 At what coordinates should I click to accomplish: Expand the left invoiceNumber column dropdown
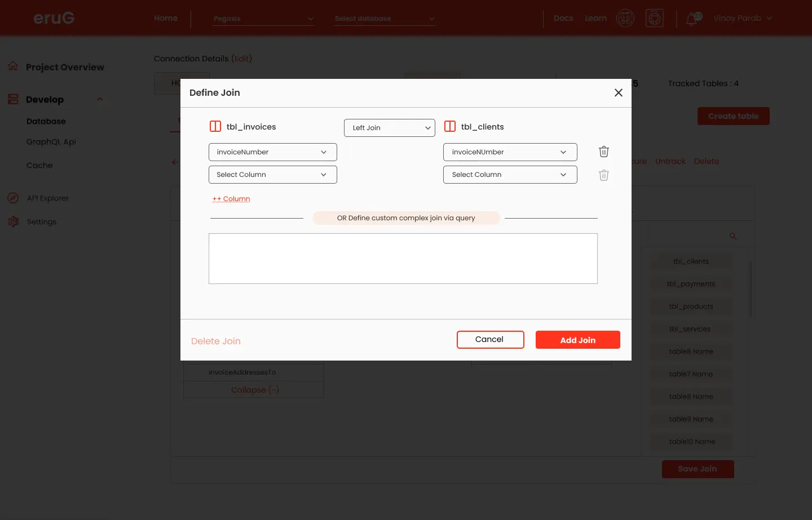272,152
